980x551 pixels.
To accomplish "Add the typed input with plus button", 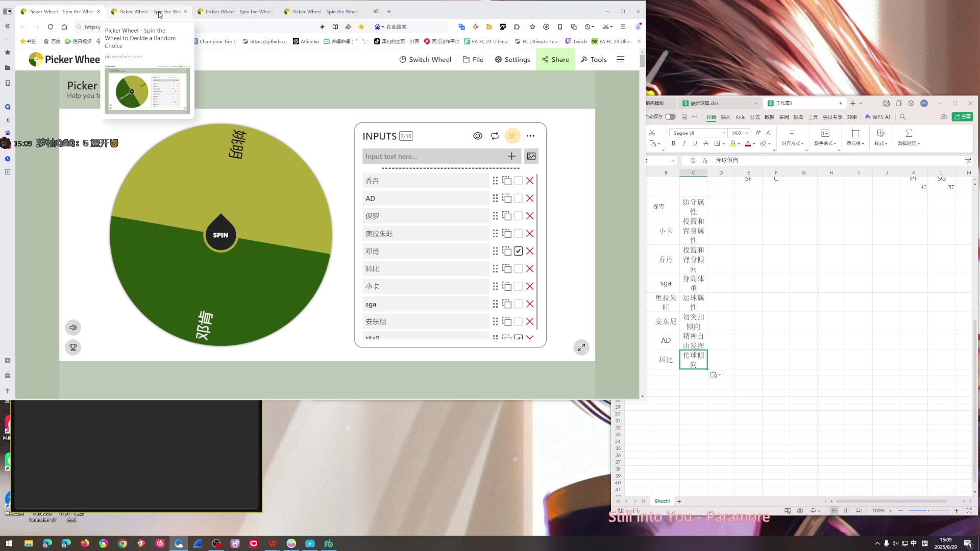I will pos(511,156).
